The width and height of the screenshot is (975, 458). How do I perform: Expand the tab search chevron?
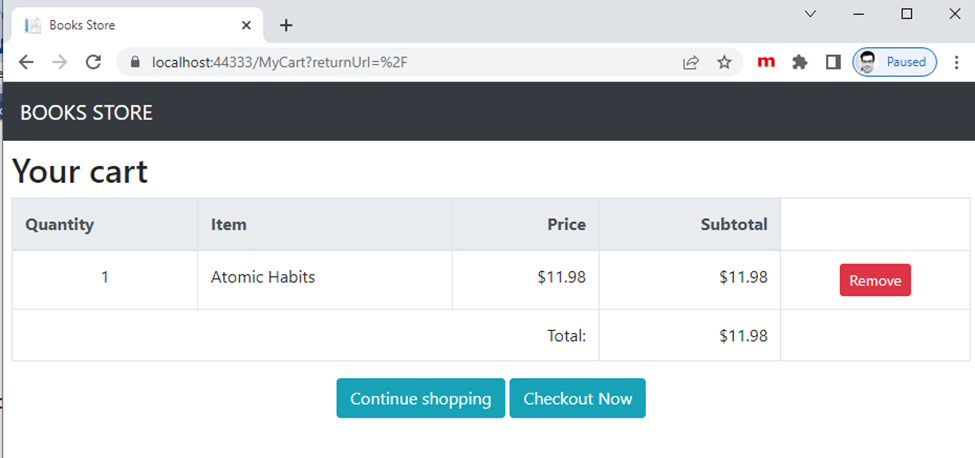[810, 14]
